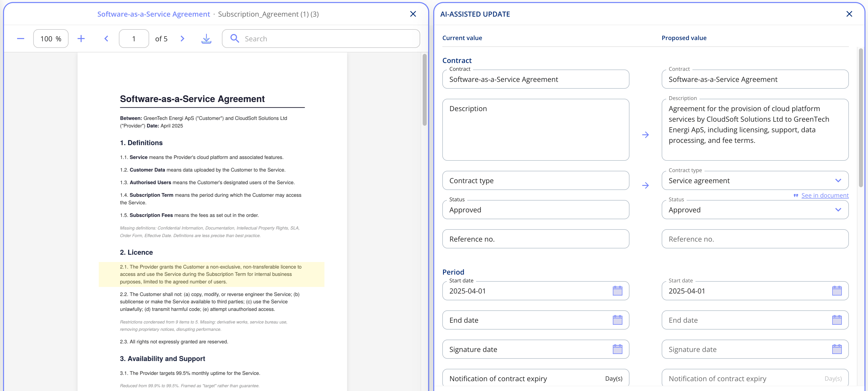868x391 pixels.
Task: Open current Start date calendar picker
Action: [617, 290]
